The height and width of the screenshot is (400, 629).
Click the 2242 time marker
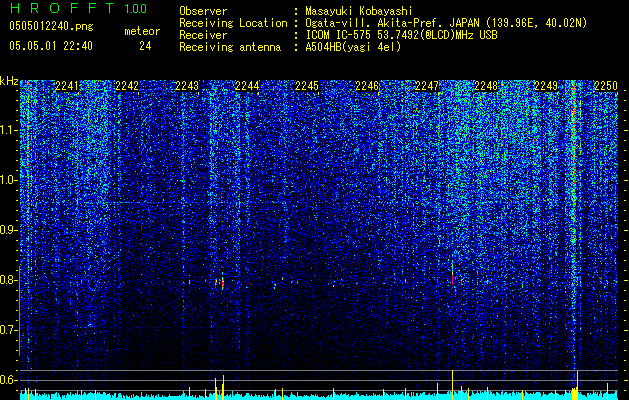click(127, 86)
